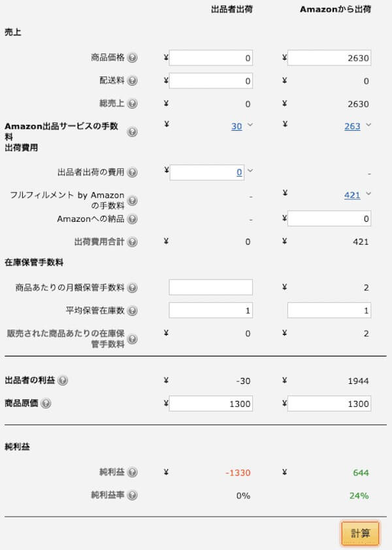The height and width of the screenshot is (550, 392).
Task: Click the Amazonへの納品 input field
Action: tap(329, 218)
